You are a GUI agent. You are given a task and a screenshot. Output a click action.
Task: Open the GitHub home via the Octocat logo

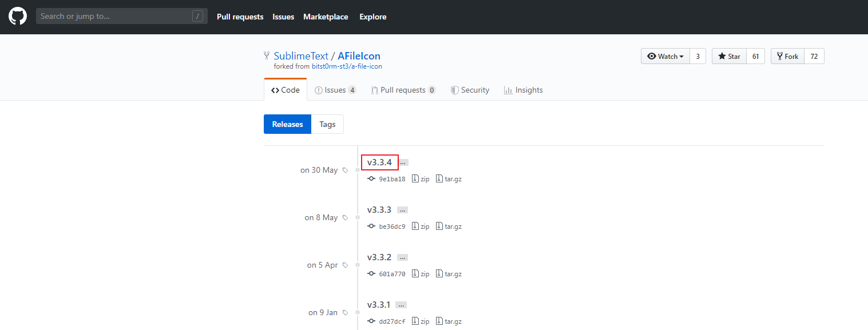tap(17, 16)
